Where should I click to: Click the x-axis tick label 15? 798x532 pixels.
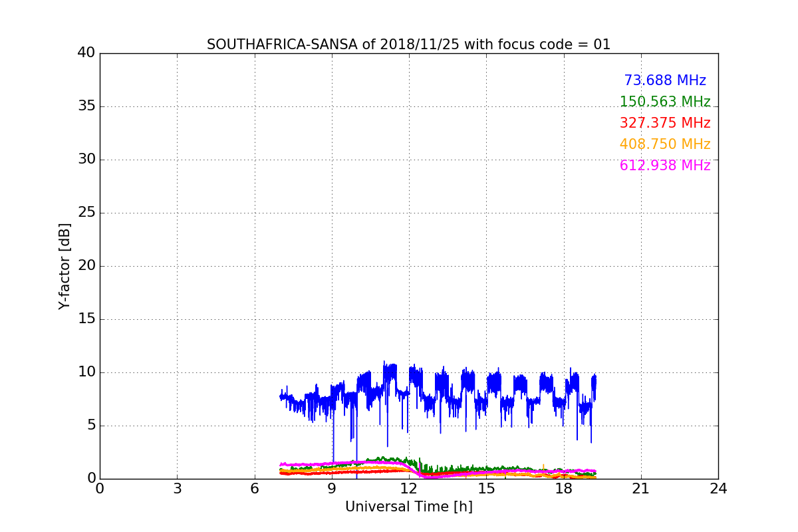(x=486, y=489)
